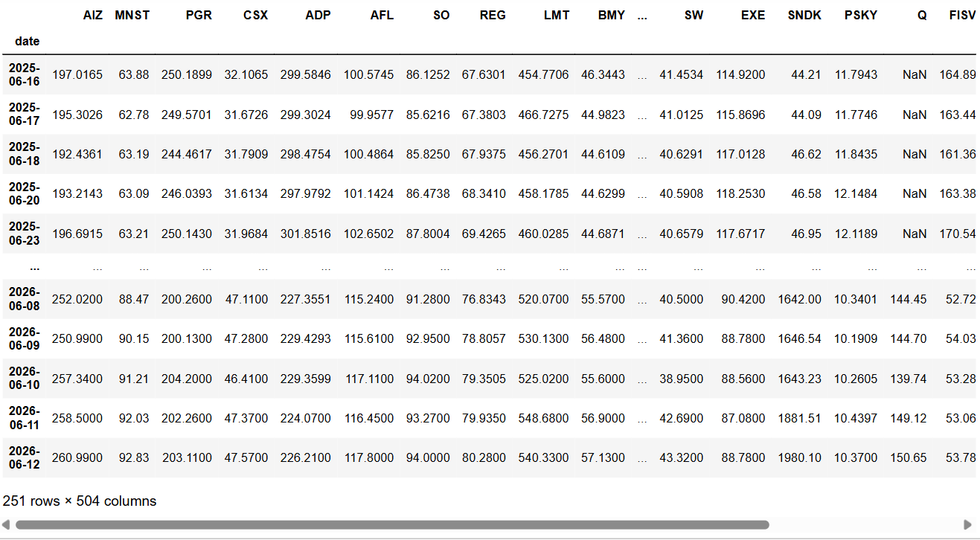This screenshot has height=540, width=980.
Task: Click AIZ value 197.0165
Action: click(x=77, y=74)
